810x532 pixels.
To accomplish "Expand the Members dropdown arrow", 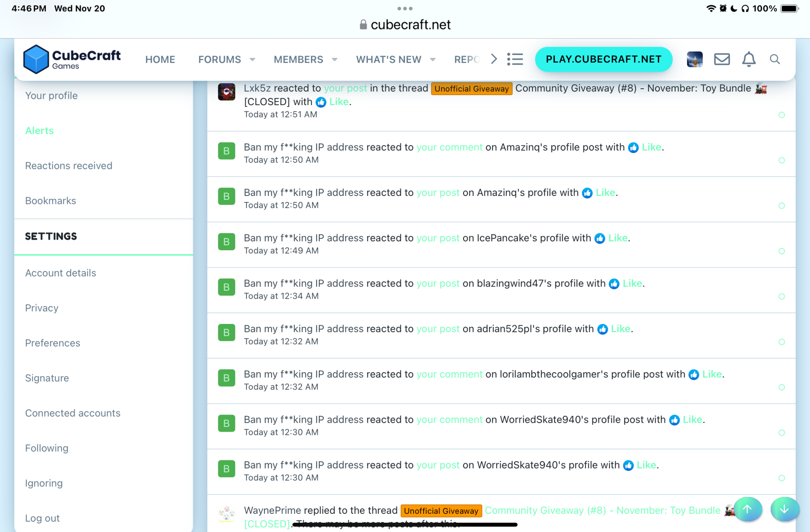I will 335,60.
